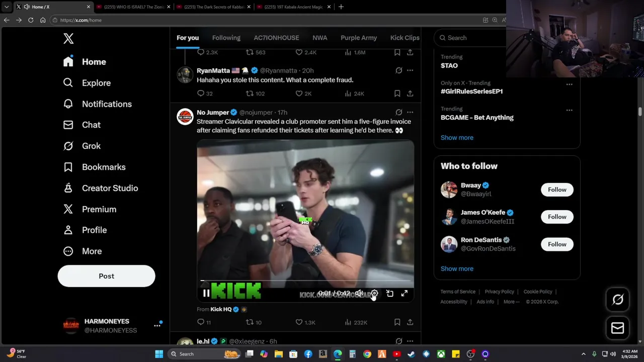Switch to the Kick Clips tab

[405, 38]
